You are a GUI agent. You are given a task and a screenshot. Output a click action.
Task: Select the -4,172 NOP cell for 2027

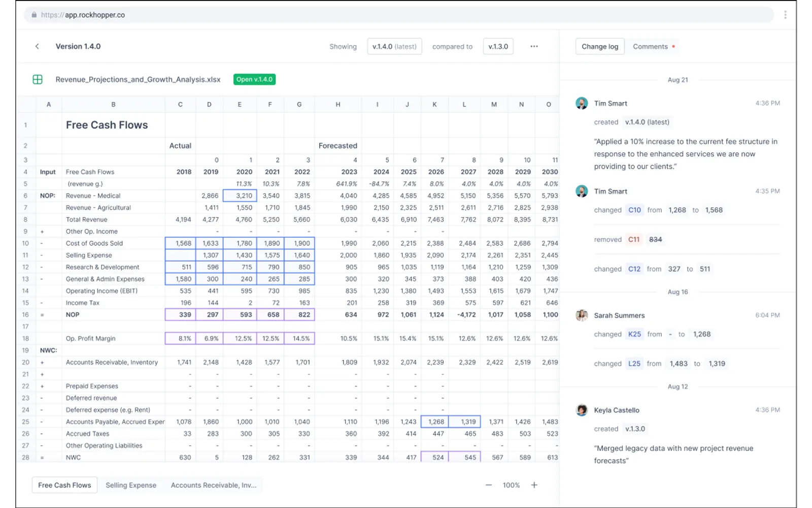tap(464, 314)
